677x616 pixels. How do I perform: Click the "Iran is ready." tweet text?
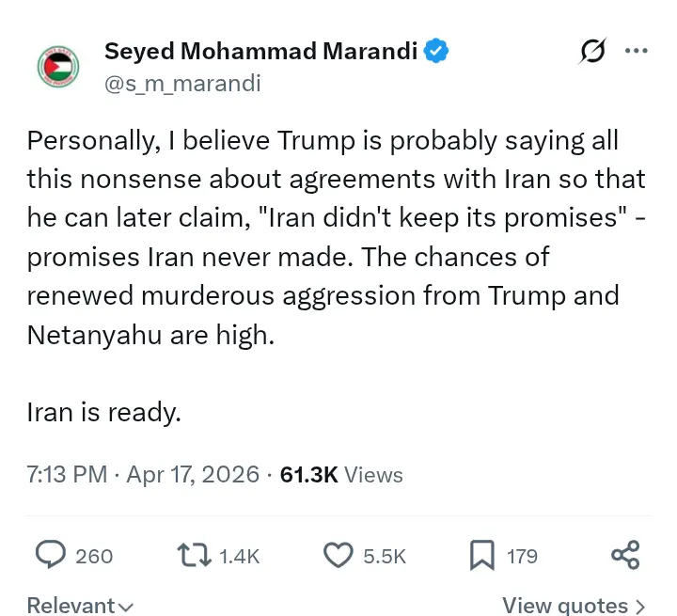point(103,412)
